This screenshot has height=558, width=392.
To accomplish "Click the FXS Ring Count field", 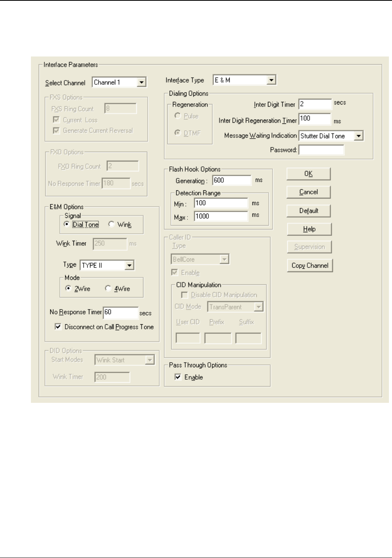I will 121,109.
